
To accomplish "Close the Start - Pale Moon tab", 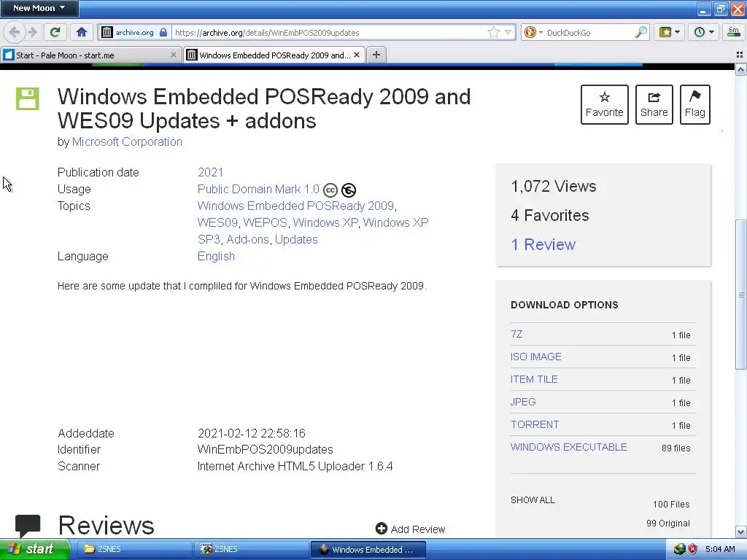I will (x=173, y=55).
